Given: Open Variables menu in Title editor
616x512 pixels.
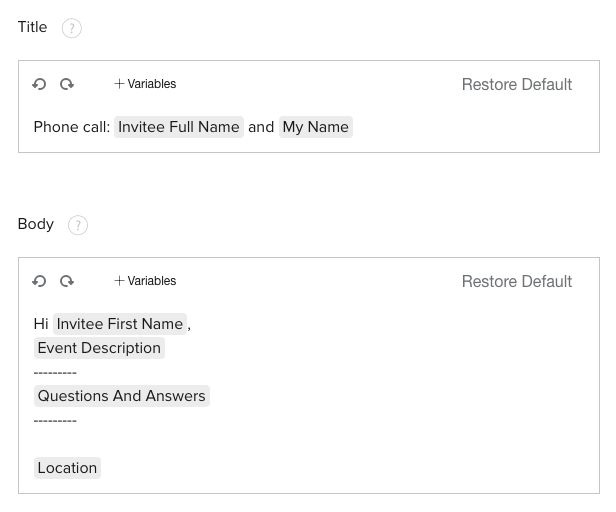Looking at the screenshot, I should 145,84.
